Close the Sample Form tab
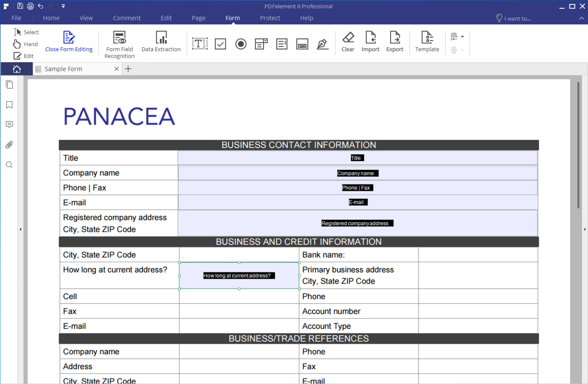The height and width of the screenshot is (384, 588). 117,69
